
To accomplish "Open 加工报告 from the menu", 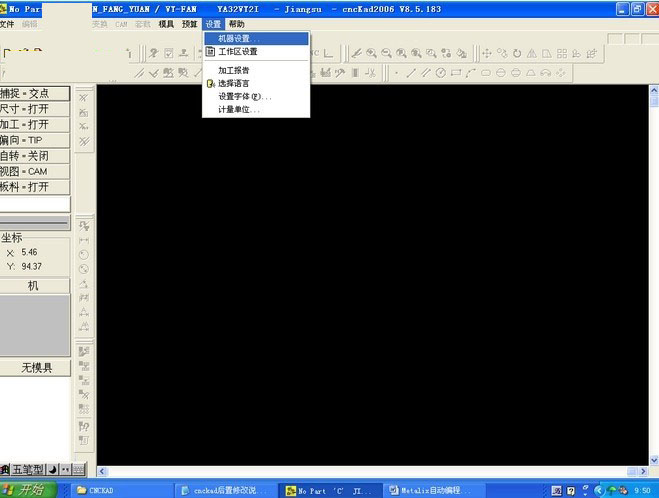I will (x=256, y=70).
